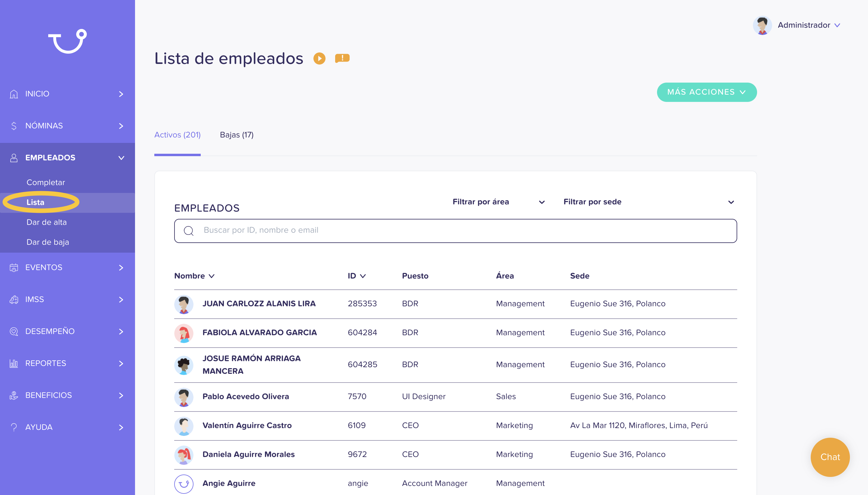Click the Worky logo in sidebar
This screenshot has width=868, height=495.
click(67, 41)
